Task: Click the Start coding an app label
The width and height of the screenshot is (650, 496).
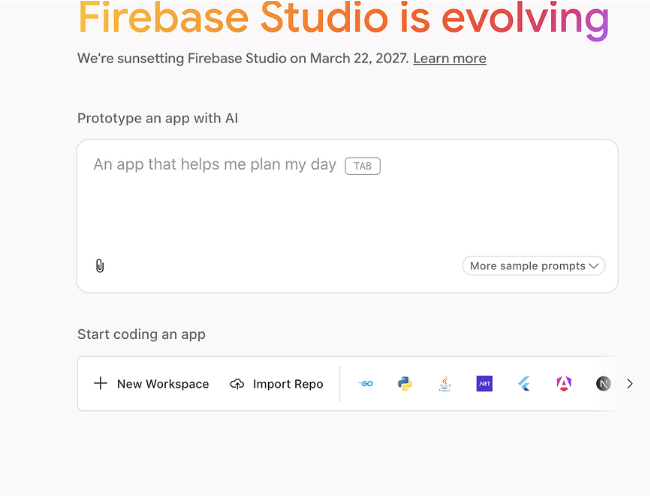Action: coord(141,334)
